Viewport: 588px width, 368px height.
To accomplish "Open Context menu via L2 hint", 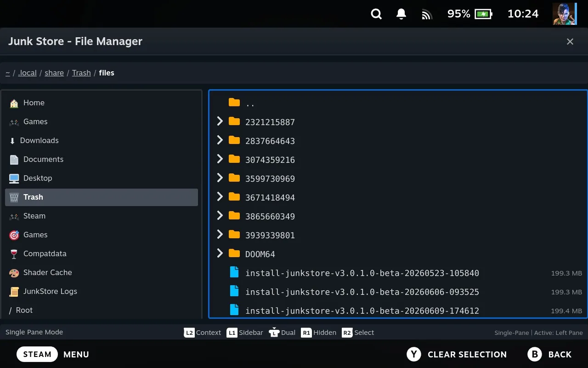I will pyautogui.click(x=203, y=333).
